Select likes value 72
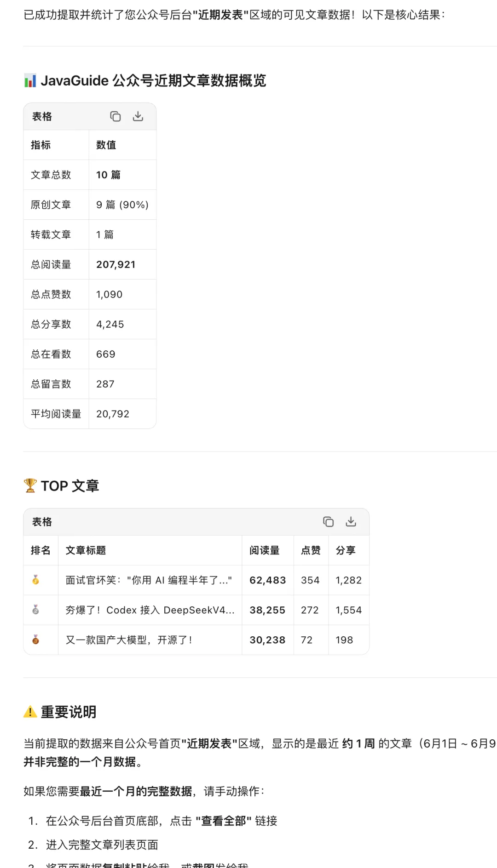Viewport: 497px width, 868px height. point(306,640)
